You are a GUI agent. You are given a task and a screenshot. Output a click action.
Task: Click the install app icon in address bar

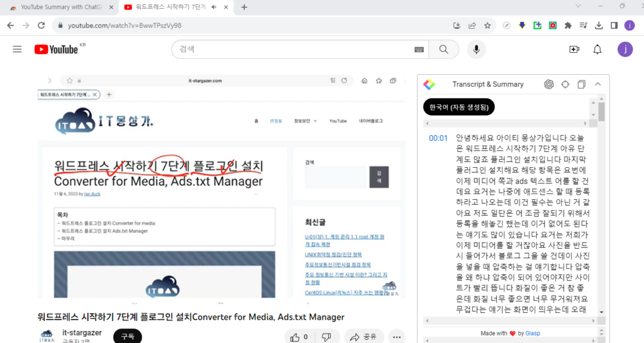[x=457, y=25]
